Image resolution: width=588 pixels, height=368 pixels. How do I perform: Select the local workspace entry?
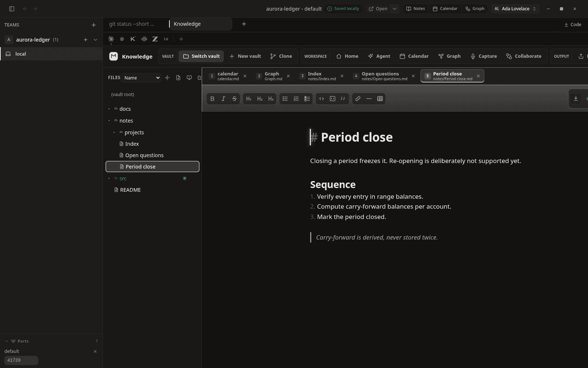(51, 54)
